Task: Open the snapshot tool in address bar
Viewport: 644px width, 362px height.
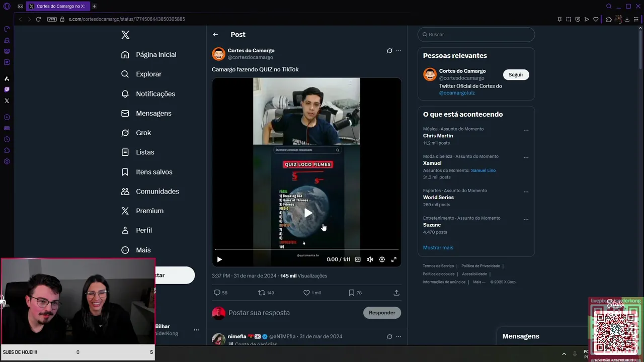Action: pos(569,19)
